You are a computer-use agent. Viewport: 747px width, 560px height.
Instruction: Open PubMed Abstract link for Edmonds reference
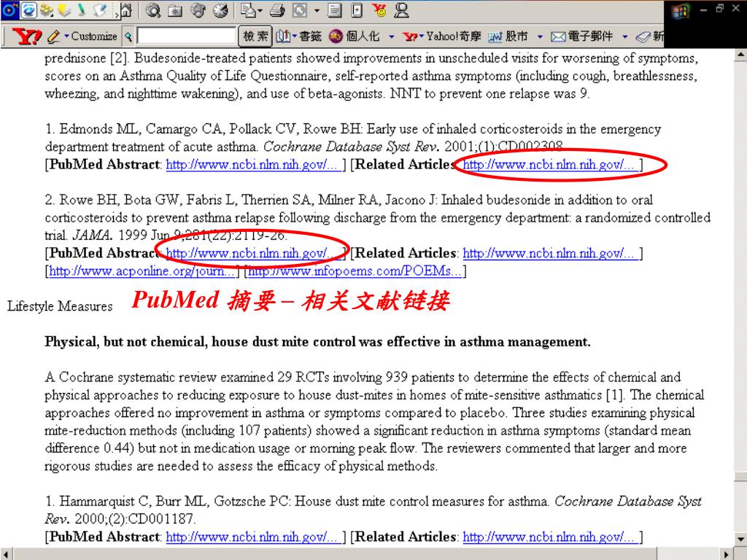(253, 165)
